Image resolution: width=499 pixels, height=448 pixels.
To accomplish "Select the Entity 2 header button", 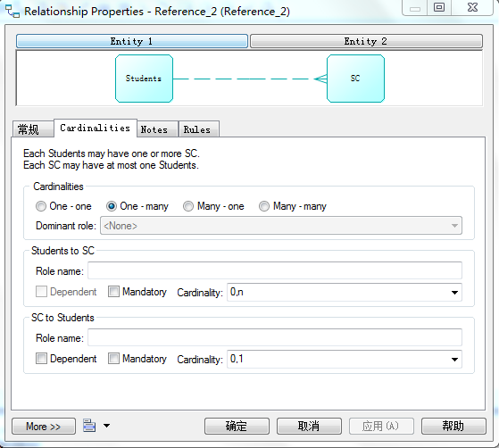I will tap(366, 41).
